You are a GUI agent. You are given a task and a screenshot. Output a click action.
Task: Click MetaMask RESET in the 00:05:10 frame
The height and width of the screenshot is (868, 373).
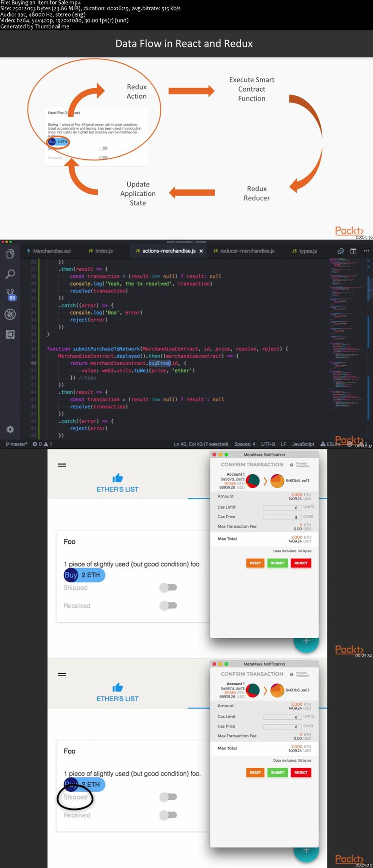[x=255, y=772]
